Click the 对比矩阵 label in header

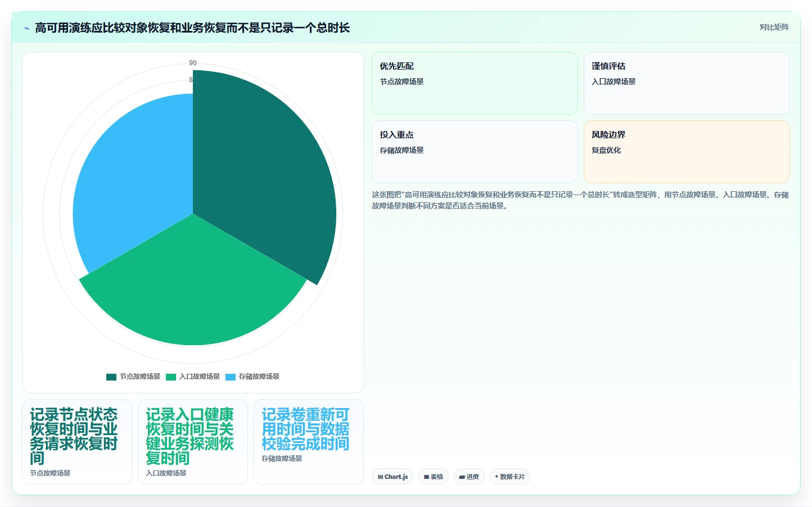pos(774,27)
